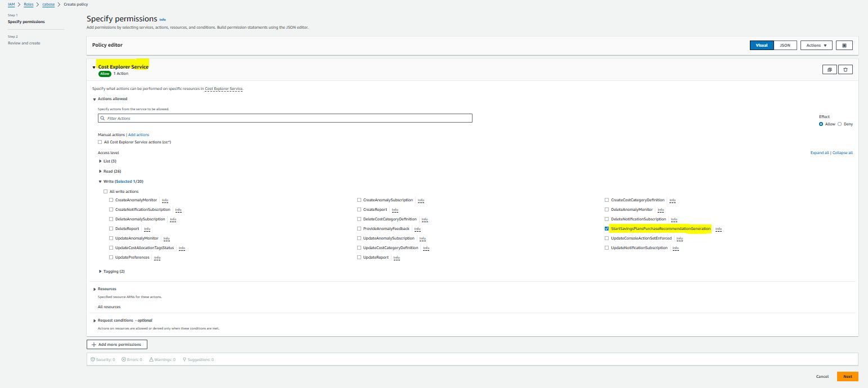
Task: Click the Expand all link
Action: (x=820, y=153)
